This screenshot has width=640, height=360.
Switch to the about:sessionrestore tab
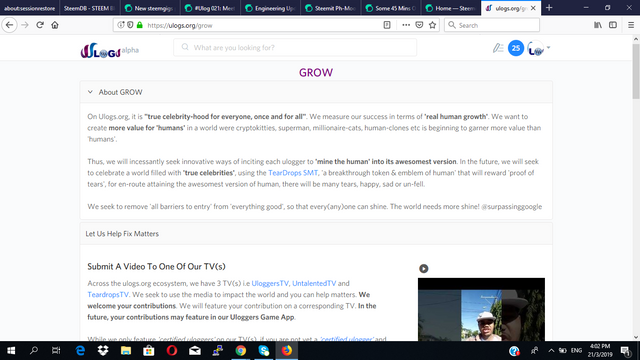point(29,8)
